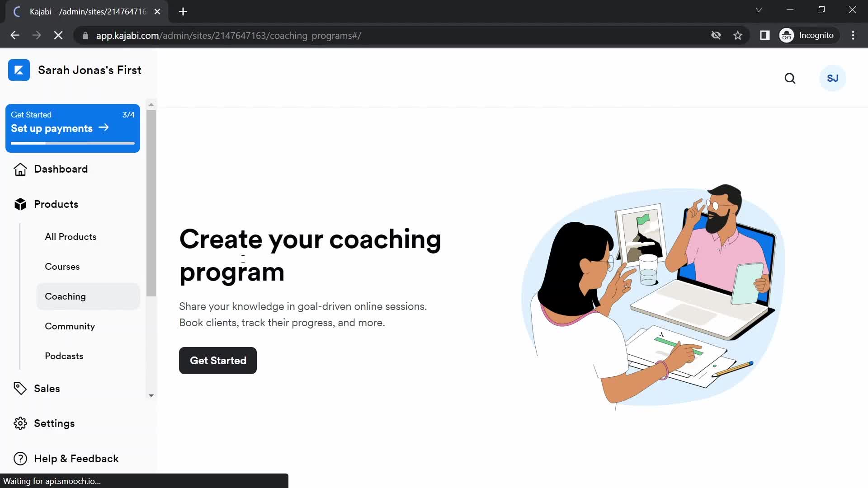Click Get Started coaching button
868x488 pixels.
click(218, 361)
